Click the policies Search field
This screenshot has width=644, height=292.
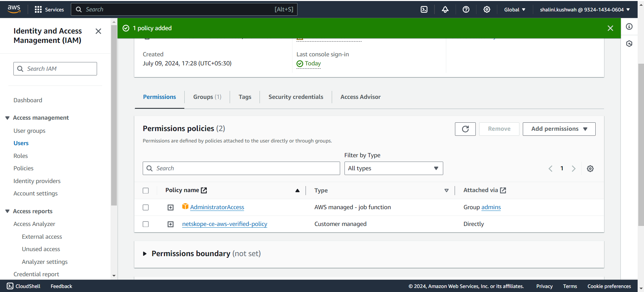(241, 168)
